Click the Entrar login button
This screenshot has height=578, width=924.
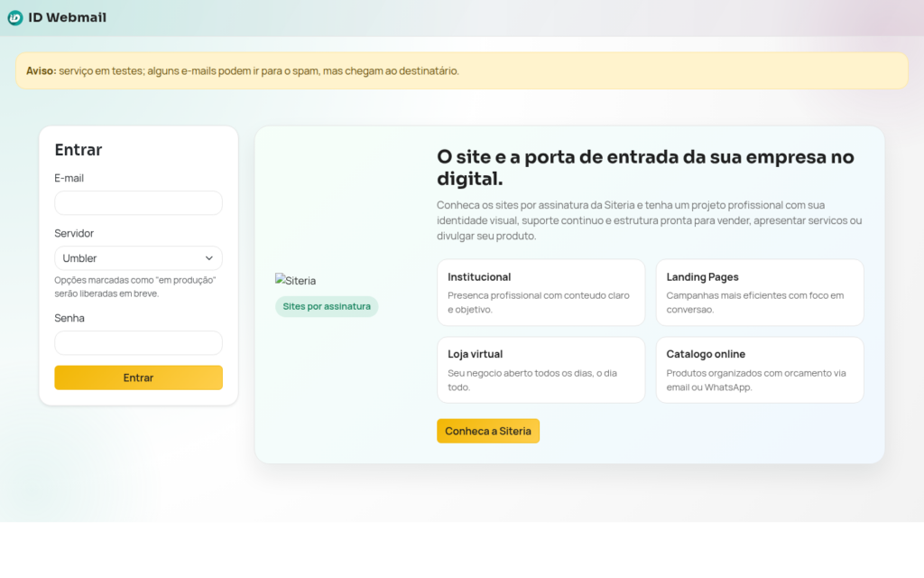pyautogui.click(x=138, y=378)
